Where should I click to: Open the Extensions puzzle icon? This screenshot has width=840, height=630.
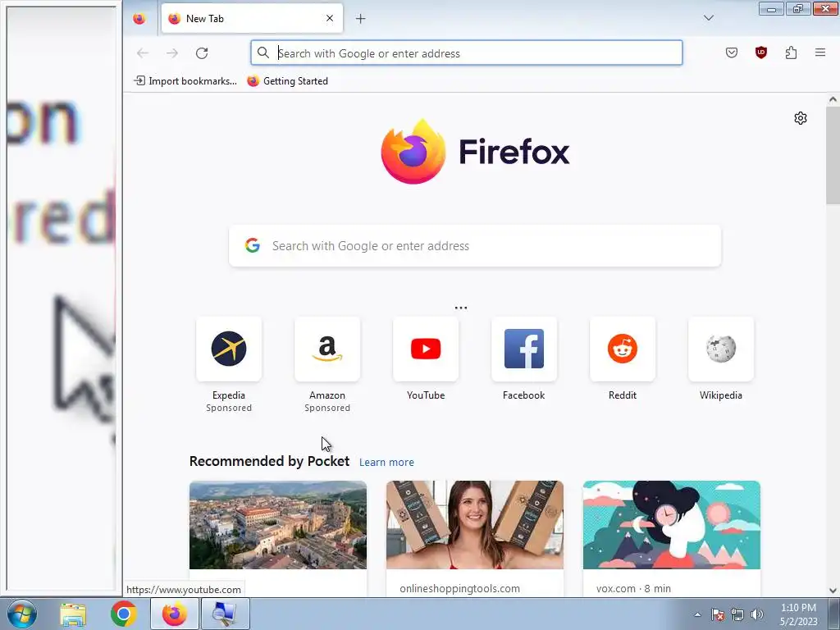pos(791,52)
